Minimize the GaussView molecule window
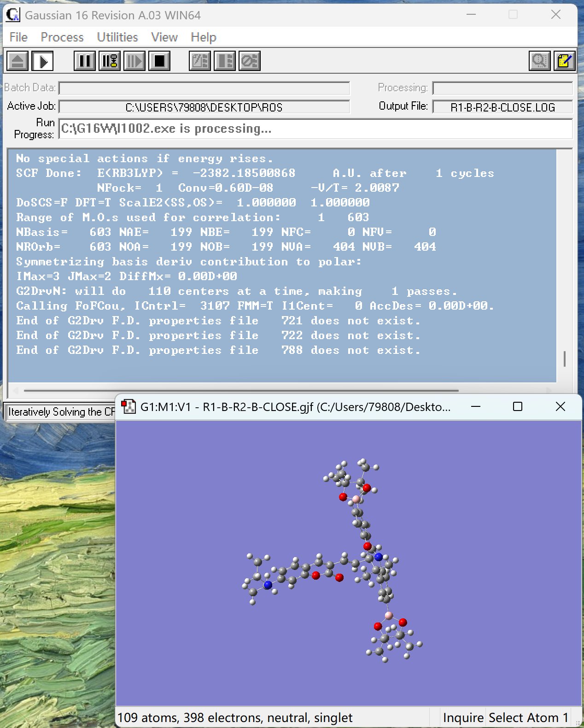The image size is (584, 728). 476,406
